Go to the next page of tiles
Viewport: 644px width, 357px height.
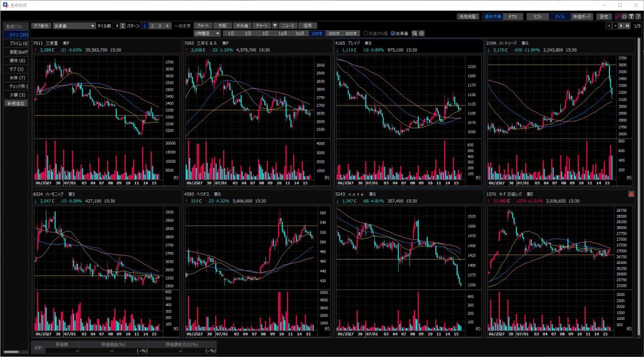(621, 26)
